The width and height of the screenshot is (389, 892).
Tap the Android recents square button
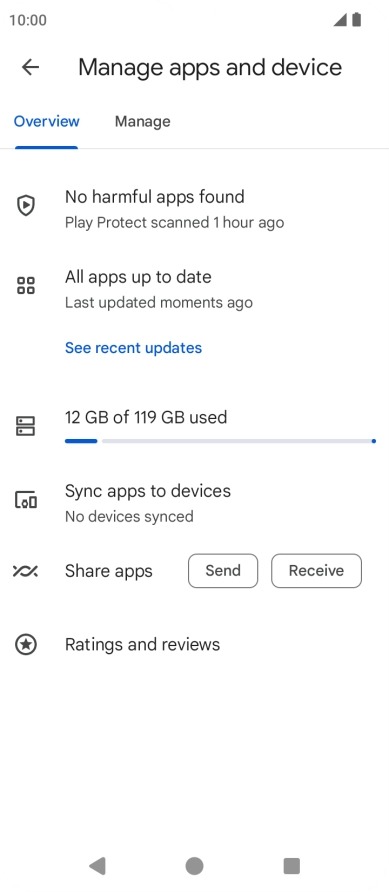pyautogui.click(x=292, y=866)
